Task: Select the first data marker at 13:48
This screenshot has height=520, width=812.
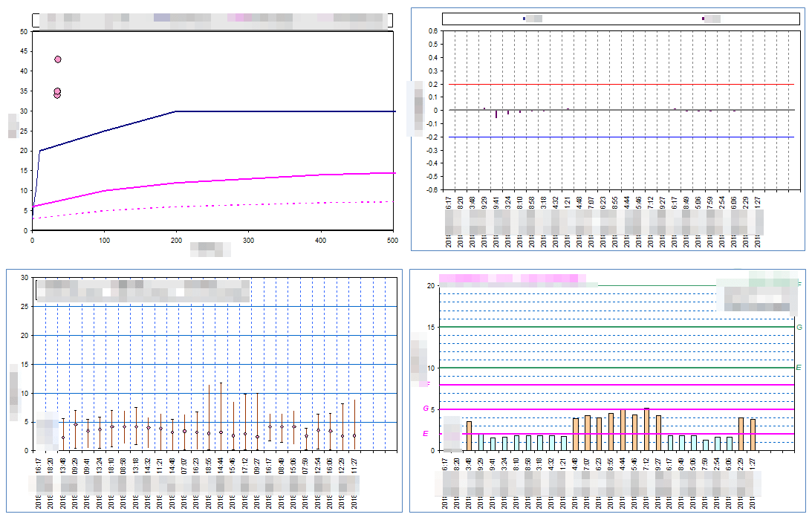Action: (63, 438)
